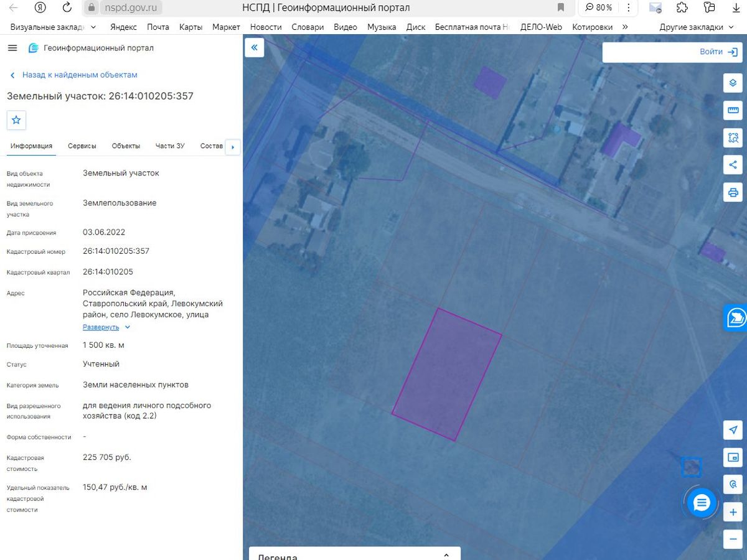The height and width of the screenshot is (560, 747).
Task: Expand the Легенда panel
Action: click(354, 555)
